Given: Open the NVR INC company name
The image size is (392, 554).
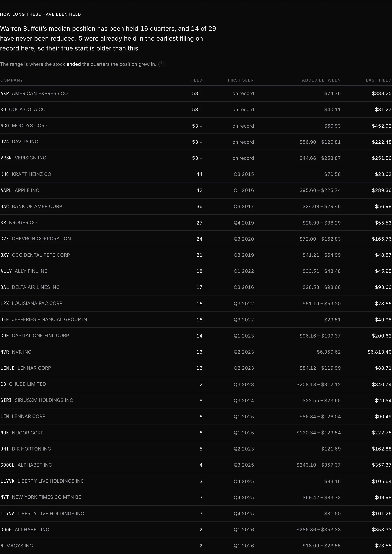Looking at the screenshot, I should 22,352.
